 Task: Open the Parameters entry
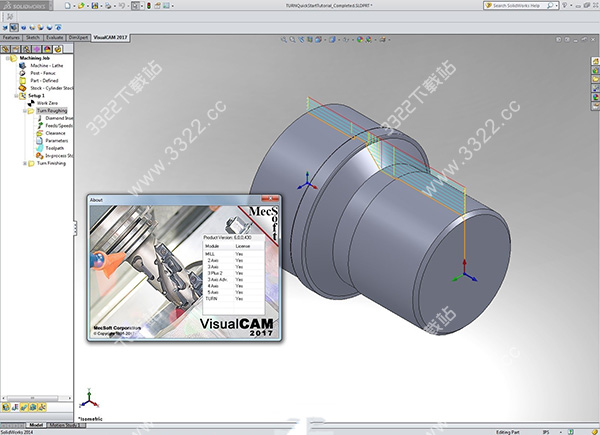tap(57, 141)
